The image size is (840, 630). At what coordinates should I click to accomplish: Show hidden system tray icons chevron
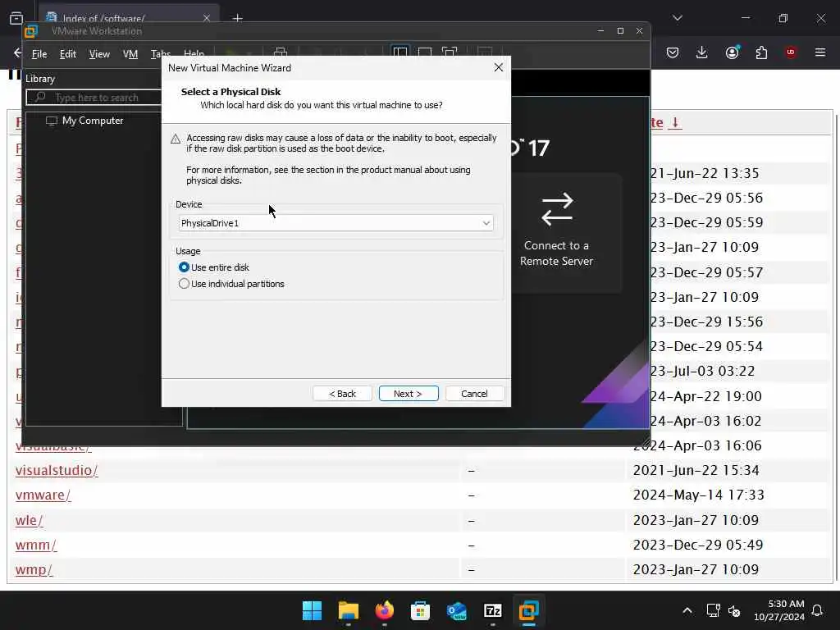pos(687,610)
